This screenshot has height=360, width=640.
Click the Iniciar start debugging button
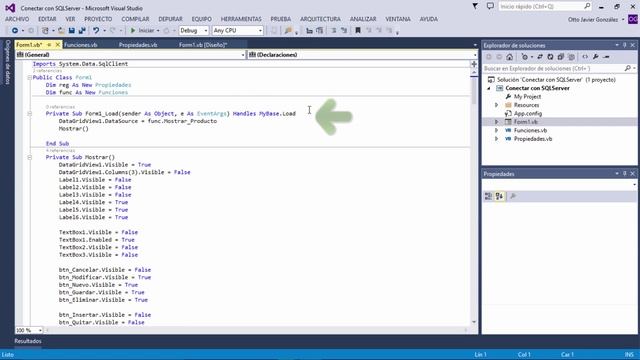tap(143, 31)
